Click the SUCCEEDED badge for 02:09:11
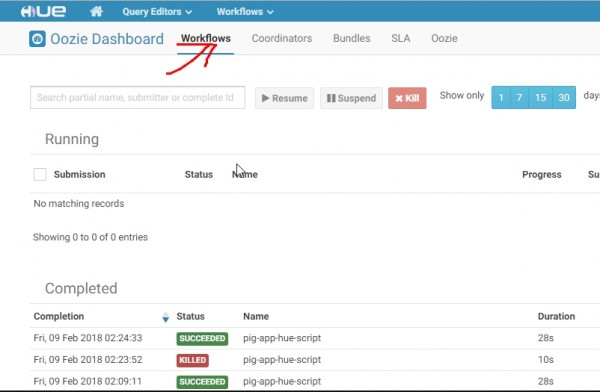Screen dimensions: 600x392 tap(202, 382)
